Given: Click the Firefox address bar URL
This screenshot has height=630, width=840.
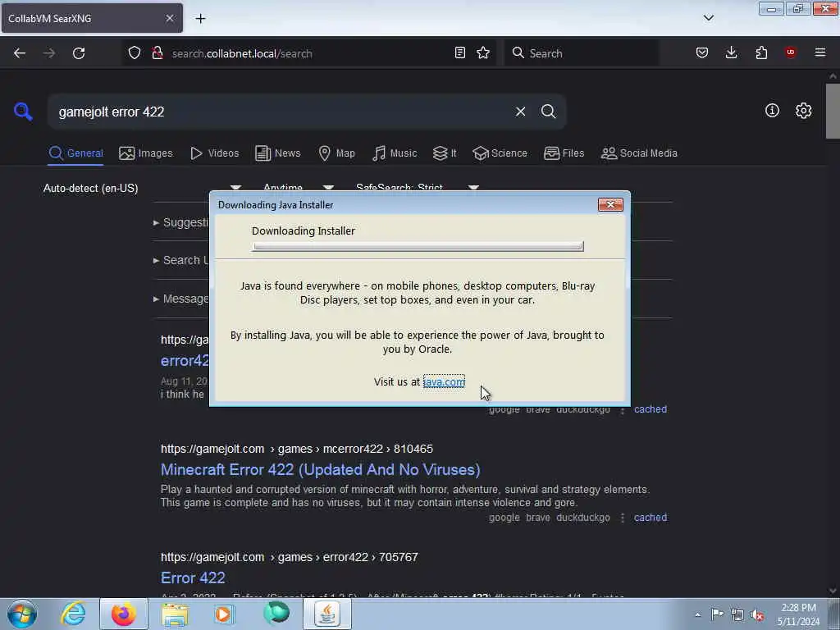Looking at the screenshot, I should pos(242,53).
